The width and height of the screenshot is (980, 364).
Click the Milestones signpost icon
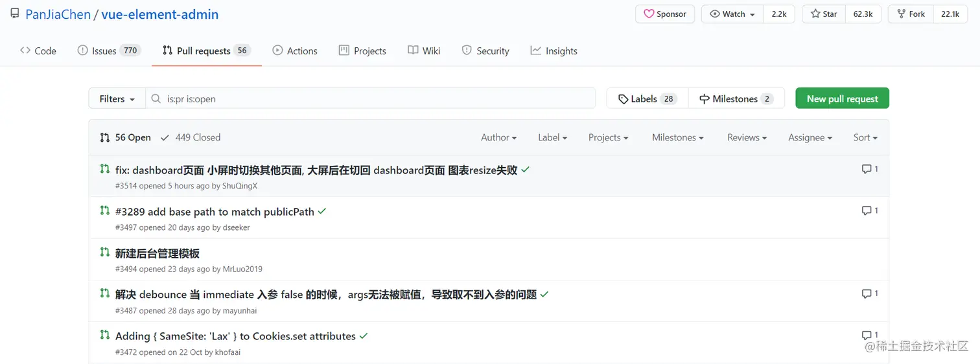click(704, 99)
